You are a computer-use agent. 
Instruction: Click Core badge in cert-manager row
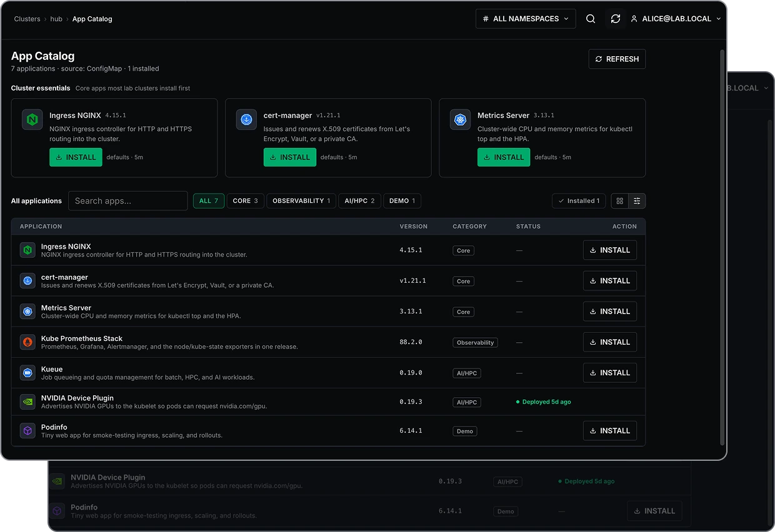coord(463,281)
